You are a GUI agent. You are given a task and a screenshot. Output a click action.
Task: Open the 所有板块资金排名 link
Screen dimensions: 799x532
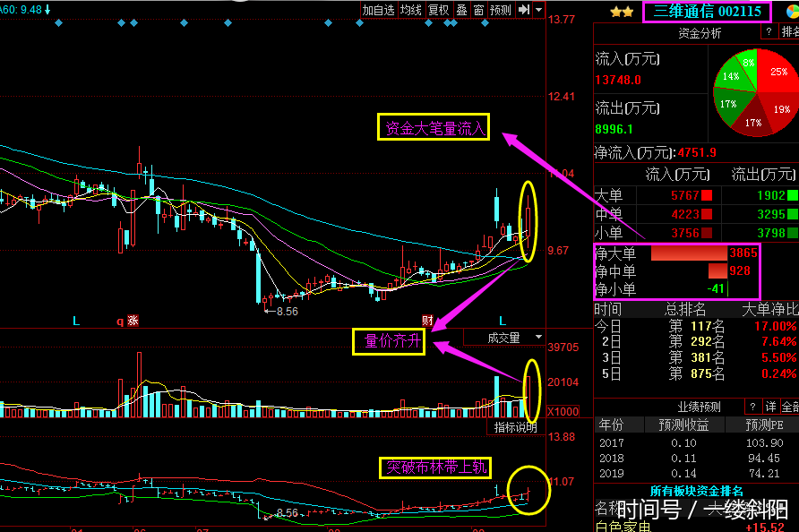[x=696, y=491]
